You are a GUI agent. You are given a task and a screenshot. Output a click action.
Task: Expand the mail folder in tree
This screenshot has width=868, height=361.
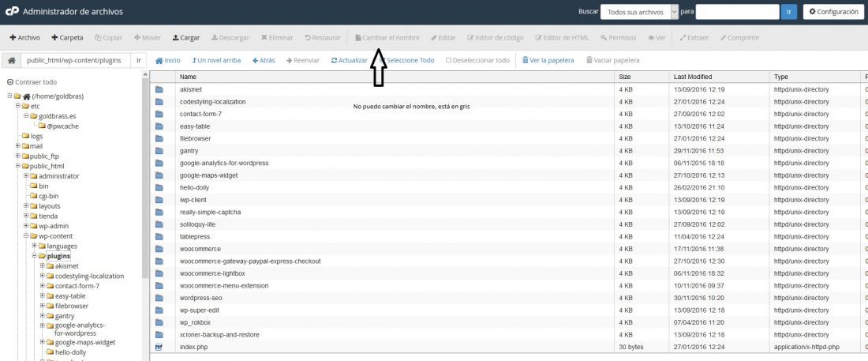(x=17, y=146)
